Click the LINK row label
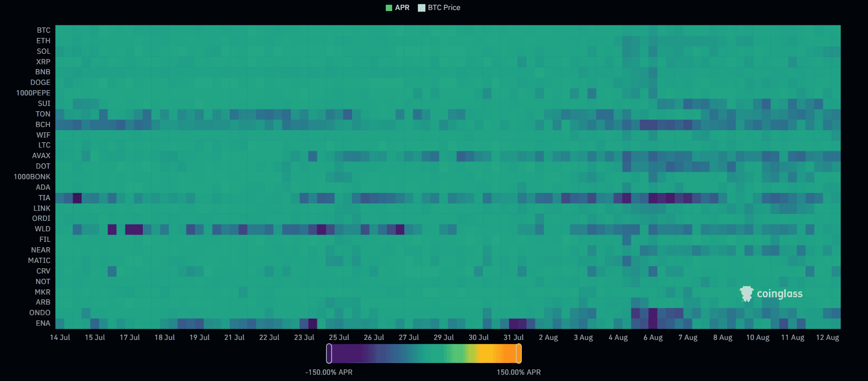 pos(42,208)
